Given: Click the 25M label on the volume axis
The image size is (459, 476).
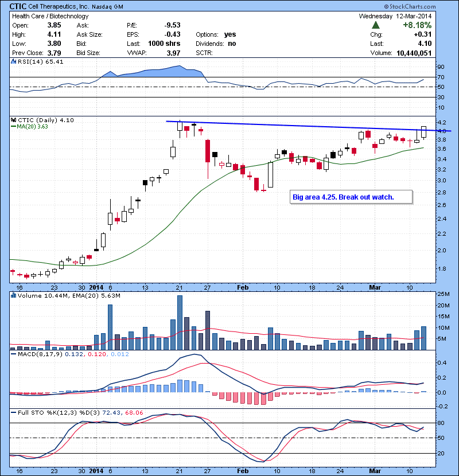Looking at the screenshot, I should (x=444, y=294).
